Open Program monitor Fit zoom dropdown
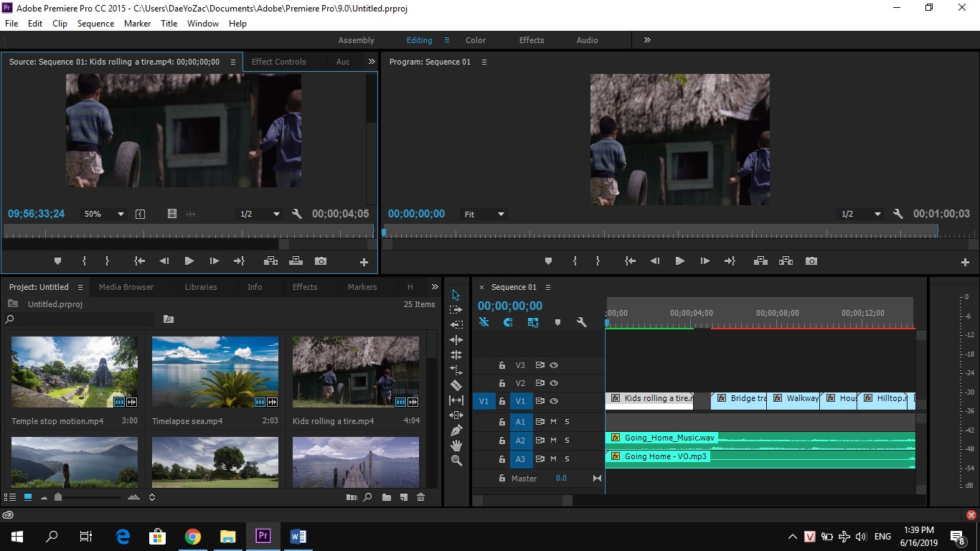This screenshot has height=551, width=980. [485, 214]
